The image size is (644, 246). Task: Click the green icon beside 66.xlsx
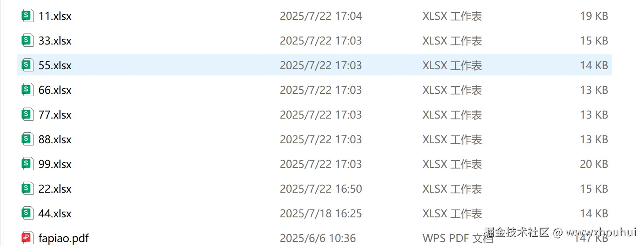point(27,90)
